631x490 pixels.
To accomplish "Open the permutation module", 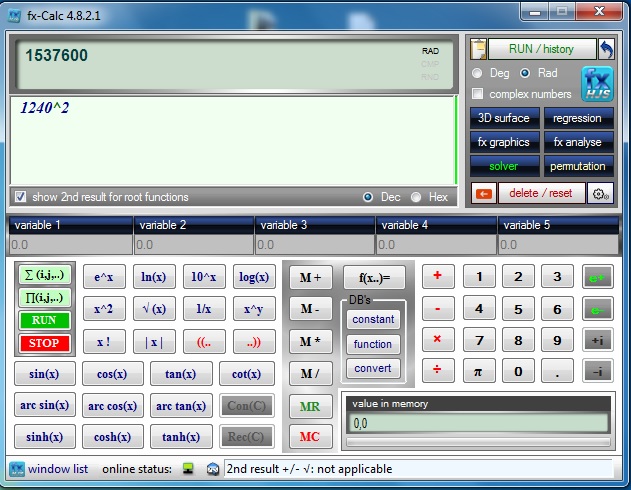I will click(x=579, y=166).
